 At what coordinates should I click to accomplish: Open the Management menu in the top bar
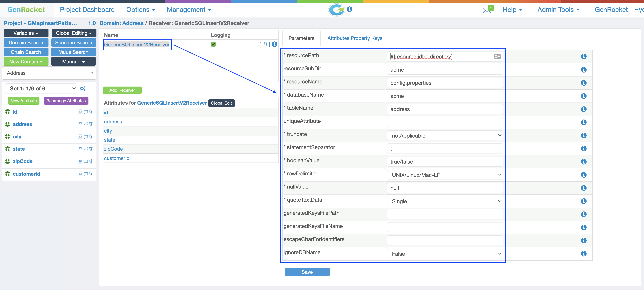[189, 10]
